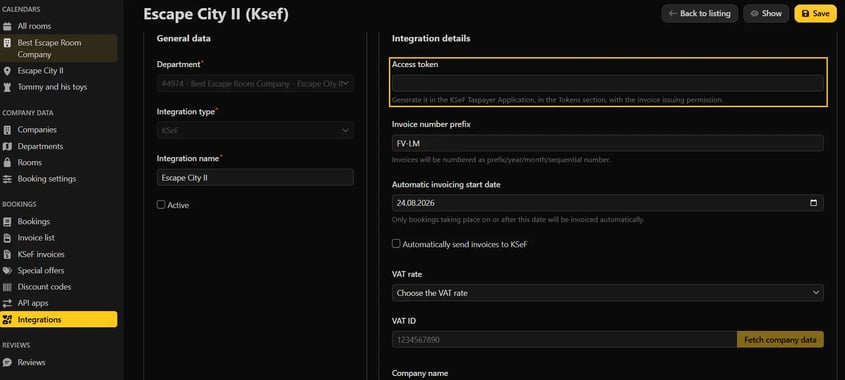The image size is (845, 380).
Task: Expand the VAT rate dropdown
Action: coord(607,293)
